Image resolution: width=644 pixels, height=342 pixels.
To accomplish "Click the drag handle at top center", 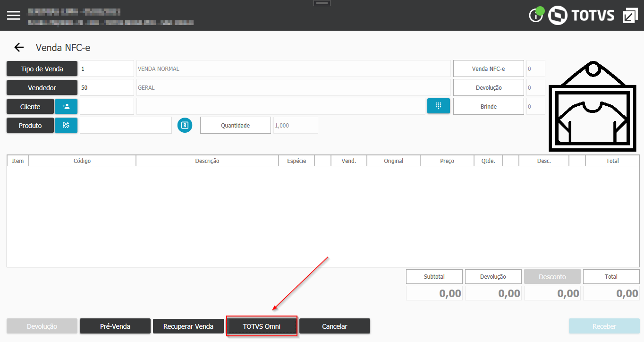I will (x=322, y=3).
